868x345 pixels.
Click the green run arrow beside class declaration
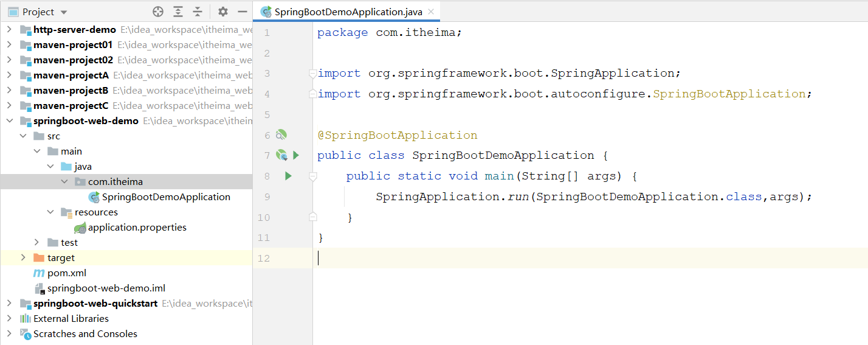pyautogui.click(x=296, y=155)
